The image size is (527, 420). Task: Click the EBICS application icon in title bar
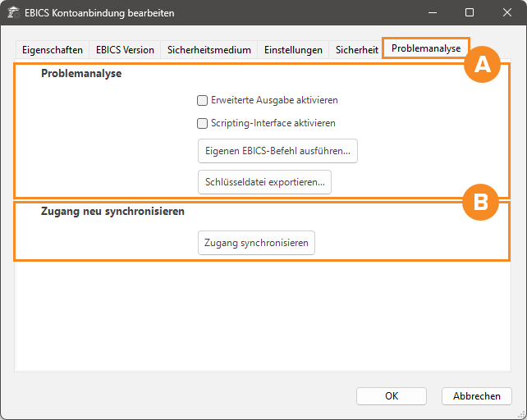pyautogui.click(x=14, y=13)
